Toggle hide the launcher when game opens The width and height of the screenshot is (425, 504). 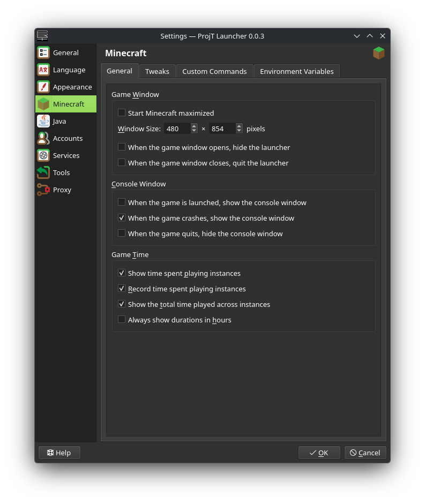121,147
